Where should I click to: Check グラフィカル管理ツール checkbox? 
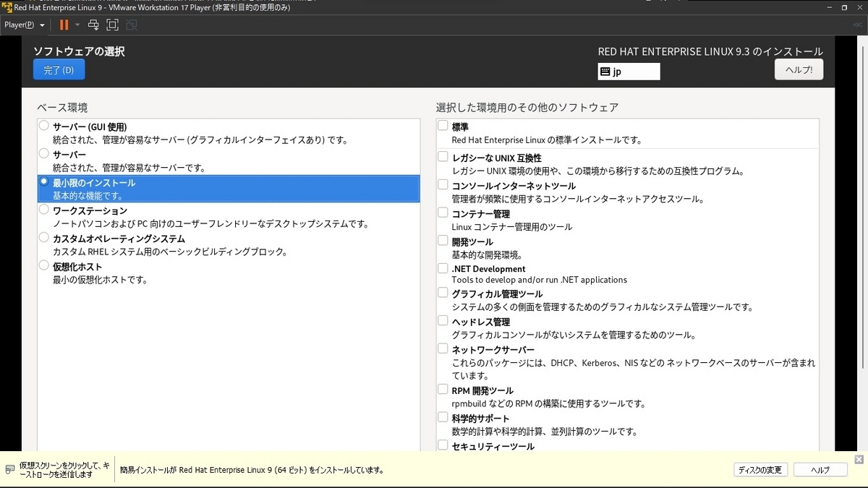click(x=443, y=293)
